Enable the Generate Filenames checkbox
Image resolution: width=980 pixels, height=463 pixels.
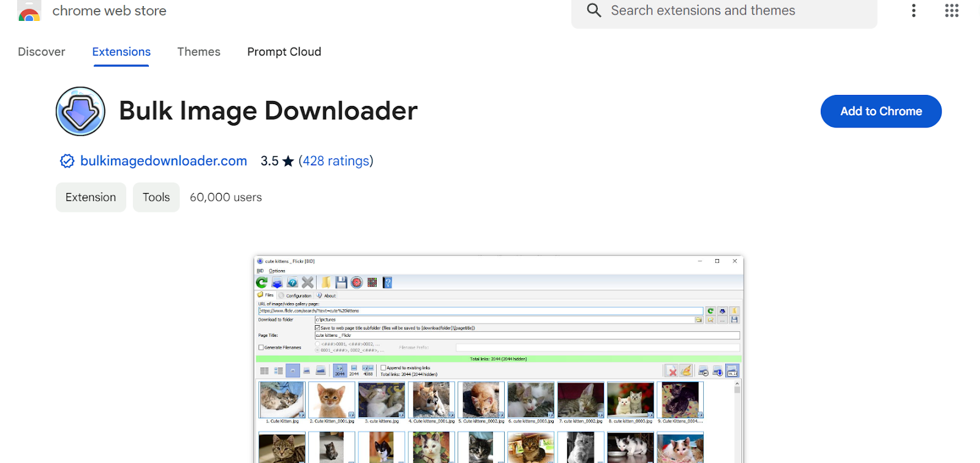coord(261,347)
